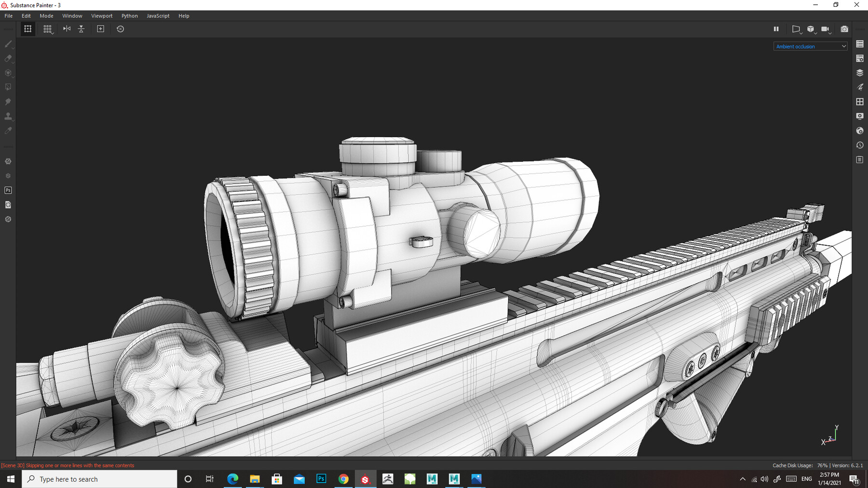Image resolution: width=868 pixels, height=488 pixels.
Task: Take a viewport screenshot with the camera icon
Action: pyautogui.click(x=844, y=29)
